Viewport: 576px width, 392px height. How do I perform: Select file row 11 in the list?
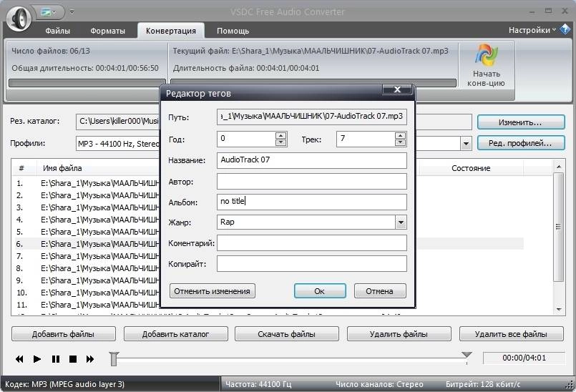[x=87, y=305]
